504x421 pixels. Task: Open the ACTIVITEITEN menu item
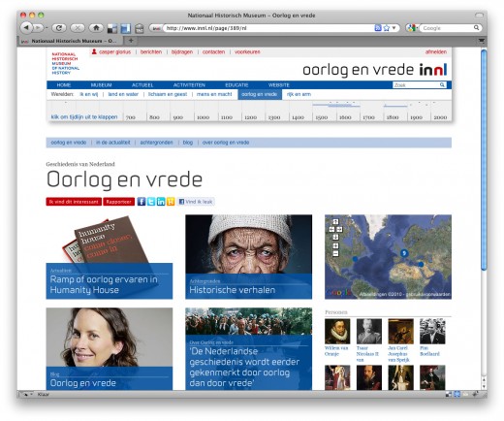pos(189,85)
